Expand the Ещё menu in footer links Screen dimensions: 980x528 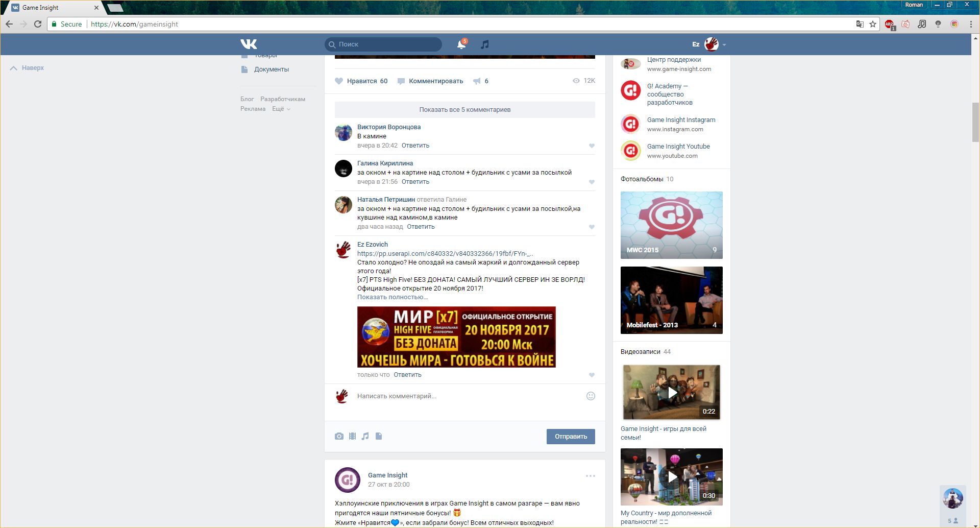point(281,109)
